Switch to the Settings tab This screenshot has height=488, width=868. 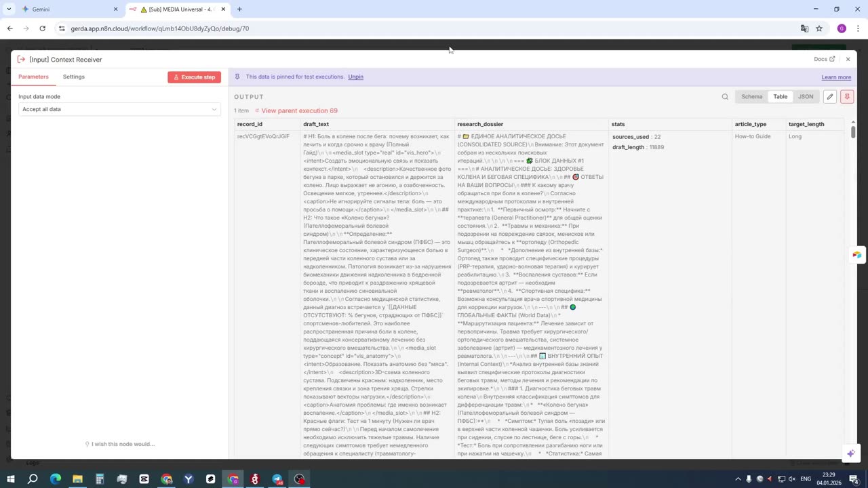click(74, 77)
